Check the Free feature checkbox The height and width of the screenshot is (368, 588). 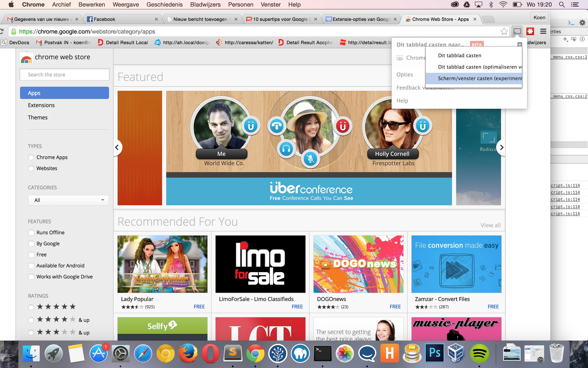coord(31,255)
